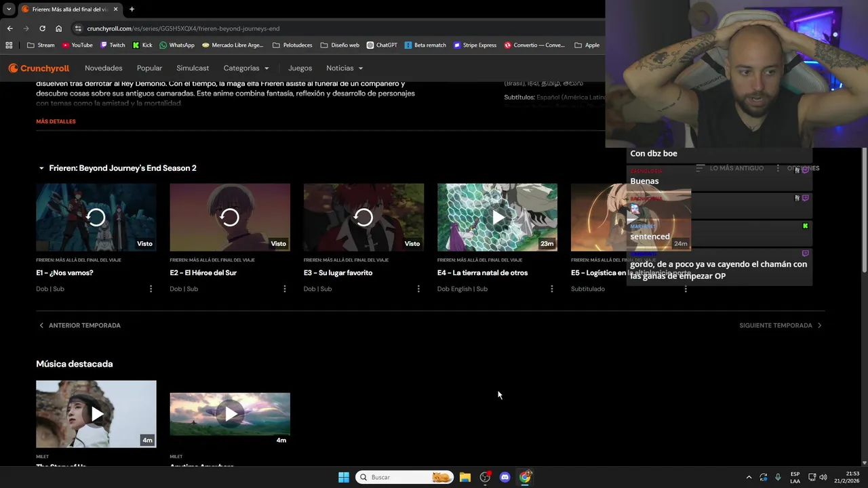
Task: Open the WhatsApp bookmark
Action: (x=177, y=45)
